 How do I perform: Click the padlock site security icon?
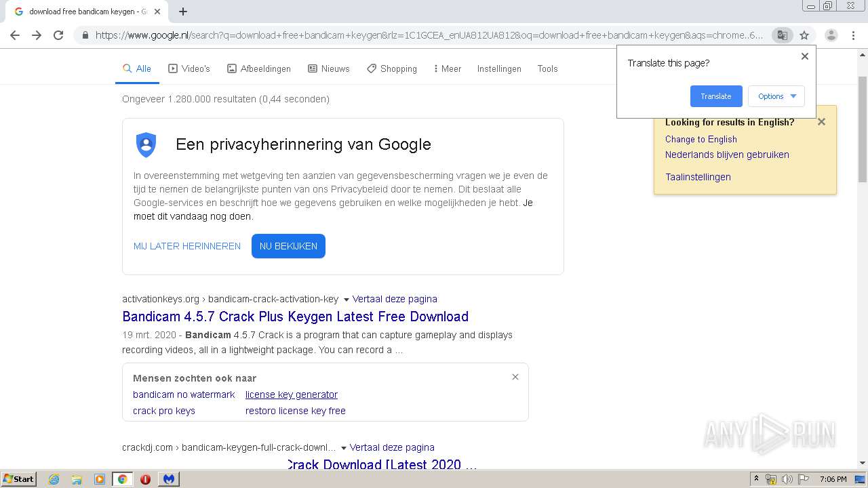(x=85, y=35)
